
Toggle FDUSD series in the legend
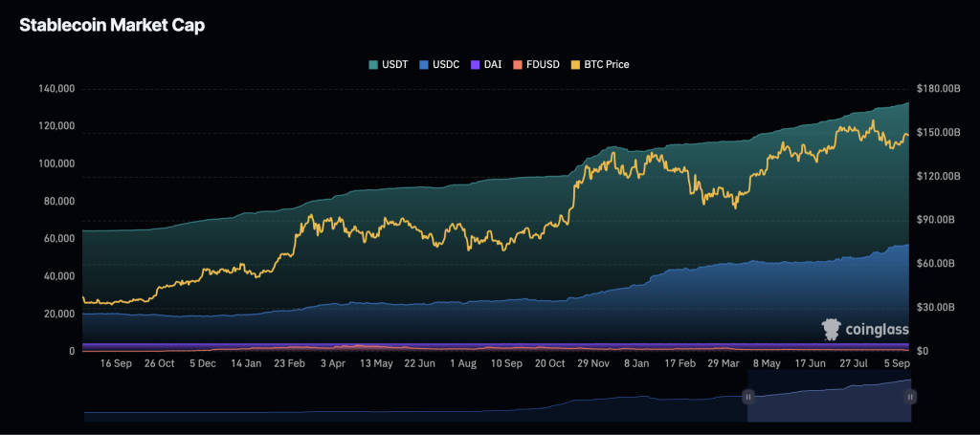tap(543, 64)
